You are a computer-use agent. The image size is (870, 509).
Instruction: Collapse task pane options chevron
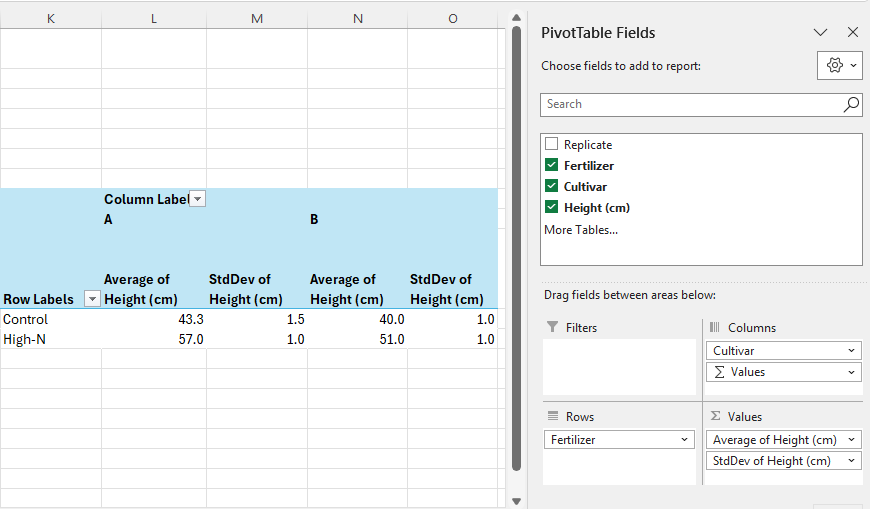[x=821, y=32]
